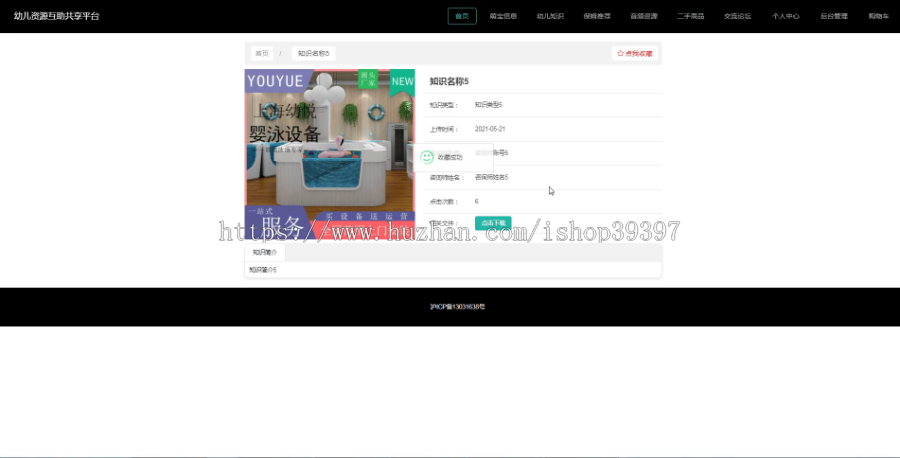Open 音频资源 navigation item
The width and height of the screenshot is (900, 458).
coord(643,16)
